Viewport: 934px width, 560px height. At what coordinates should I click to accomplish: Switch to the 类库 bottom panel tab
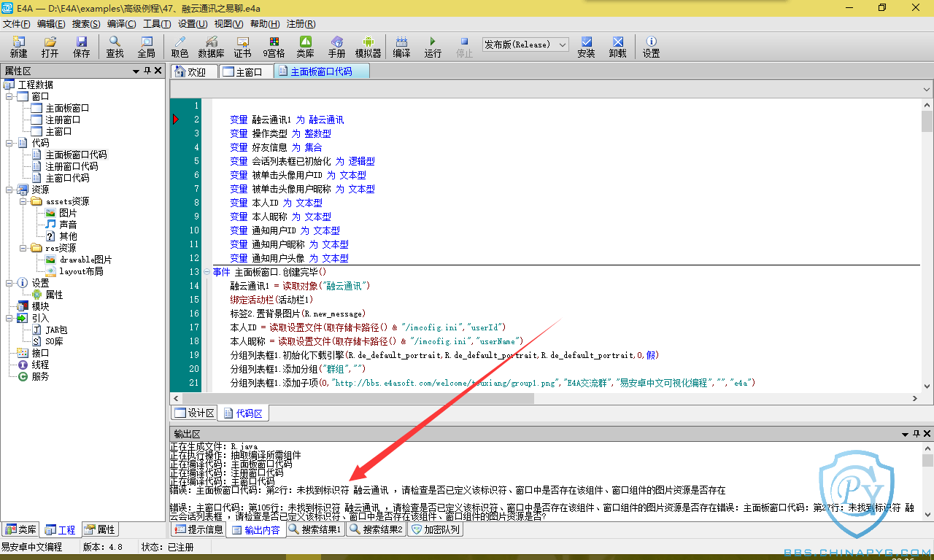coord(20,530)
